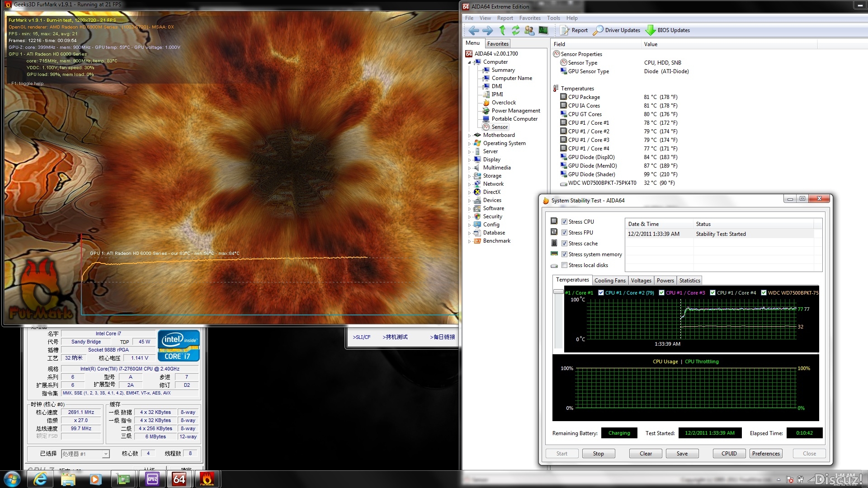Click the Stress local disks drive icon
The width and height of the screenshot is (868, 488).
tap(554, 265)
